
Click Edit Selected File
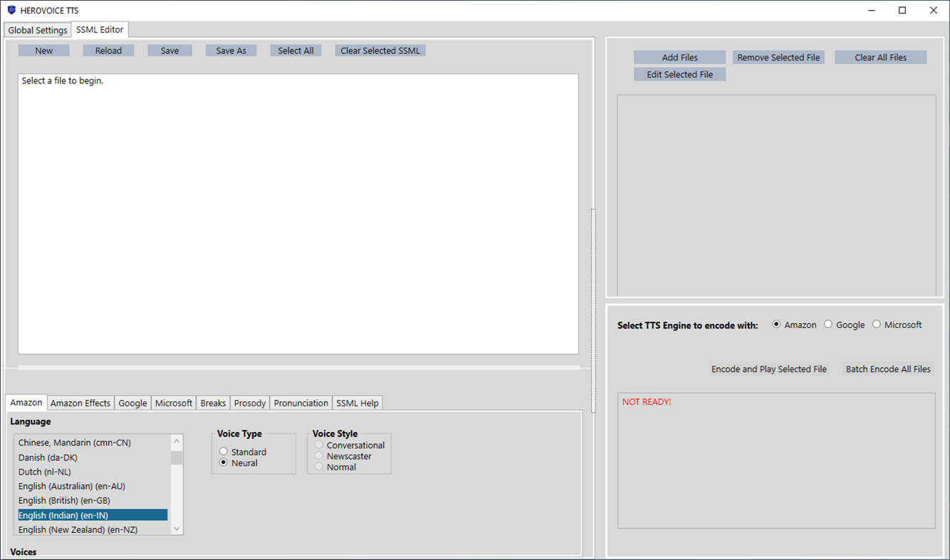point(679,74)
